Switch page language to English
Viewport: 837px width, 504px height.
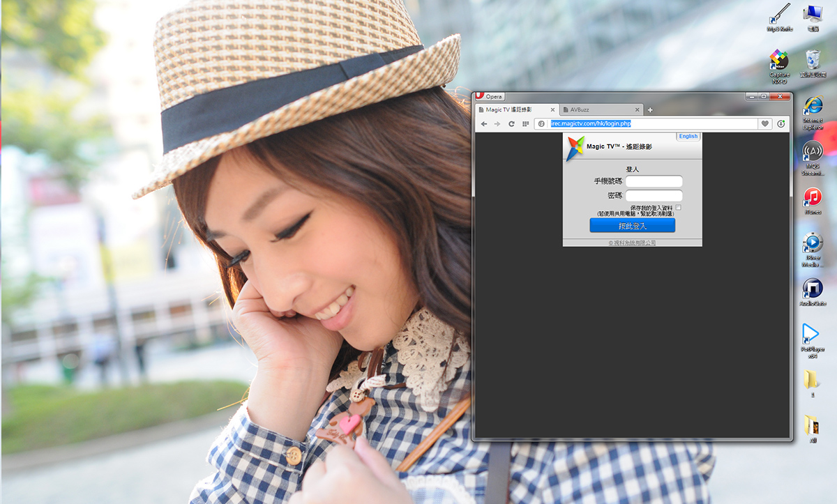point(688,137)
